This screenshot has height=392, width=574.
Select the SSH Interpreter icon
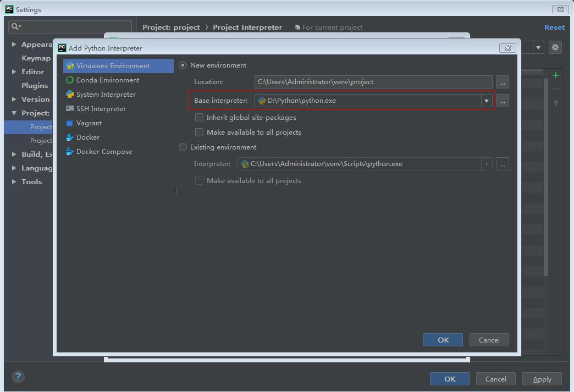click(x=70, y=108)
